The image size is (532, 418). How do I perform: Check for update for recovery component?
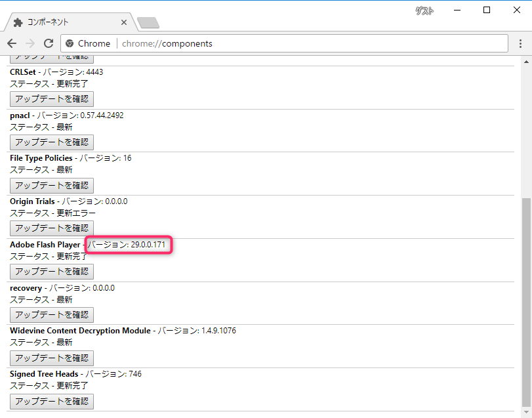[52, 315]
